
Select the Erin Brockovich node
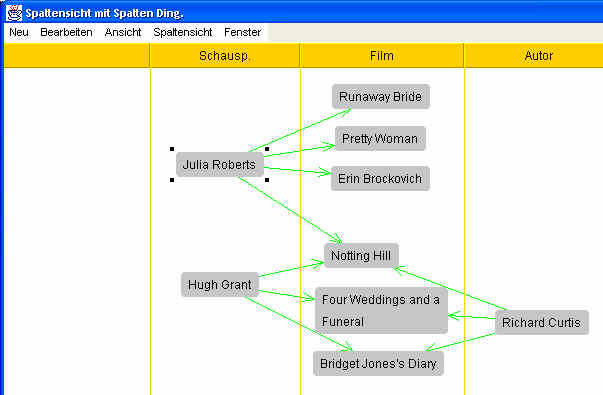click(x=380, y=178)
